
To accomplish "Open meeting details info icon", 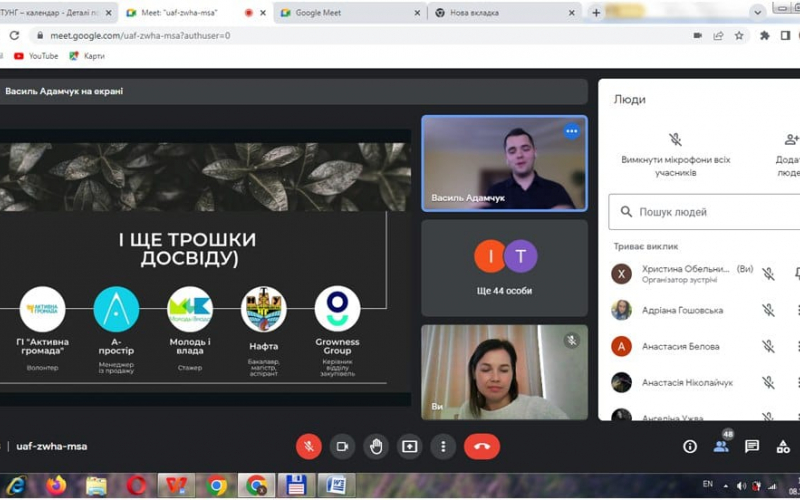I will 690,446.
